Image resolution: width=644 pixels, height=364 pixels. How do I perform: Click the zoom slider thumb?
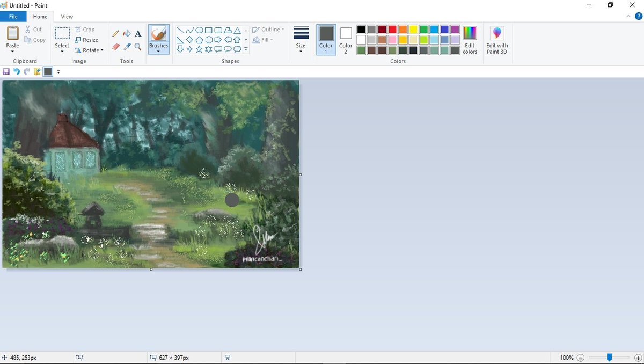point(609,357)
